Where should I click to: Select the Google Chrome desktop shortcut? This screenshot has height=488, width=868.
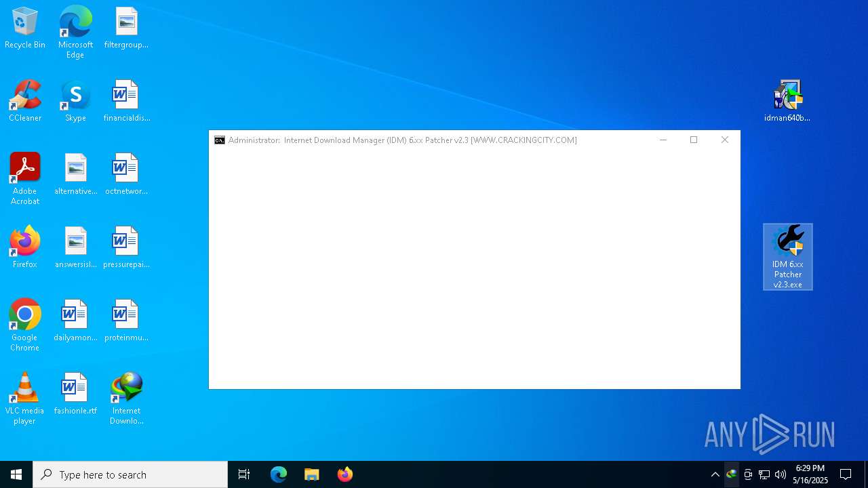(x=25, y=325)
